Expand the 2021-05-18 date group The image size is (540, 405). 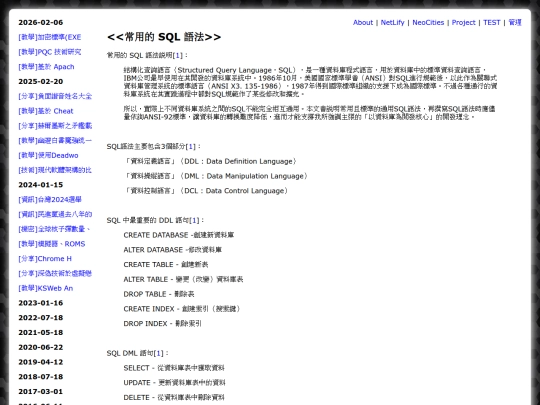pos(41,333)
